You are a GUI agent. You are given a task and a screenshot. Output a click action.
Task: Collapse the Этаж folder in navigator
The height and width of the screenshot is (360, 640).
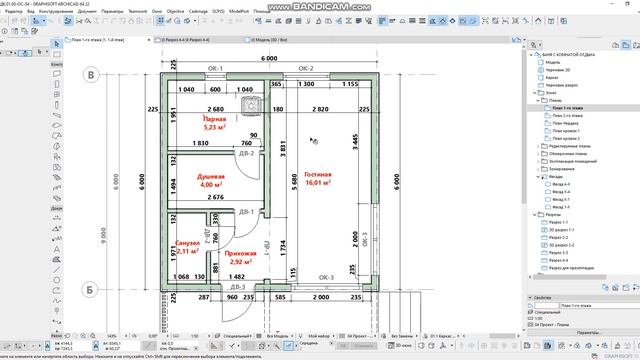click(x=534, y=93)
